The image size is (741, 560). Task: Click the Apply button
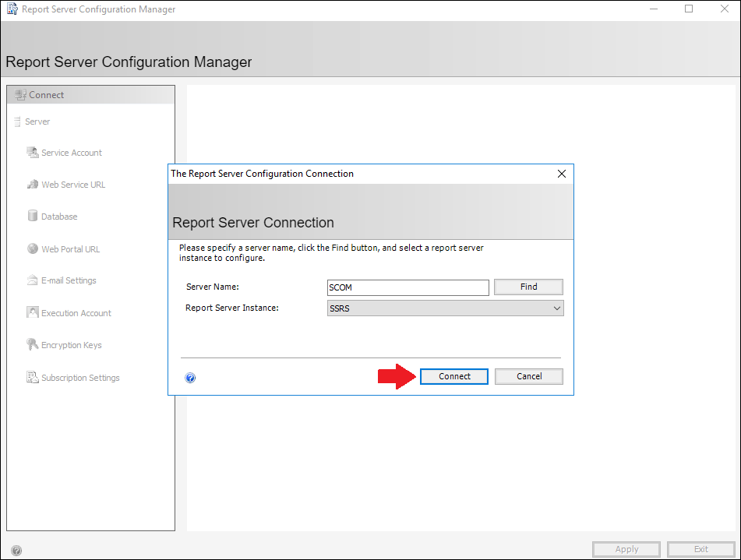(626, 549)
